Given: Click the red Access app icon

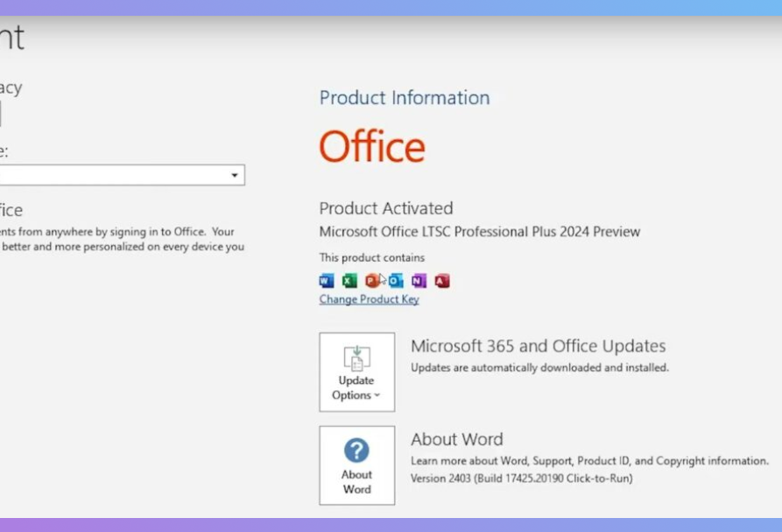Looking at the screenshot, I should [442, 281].
